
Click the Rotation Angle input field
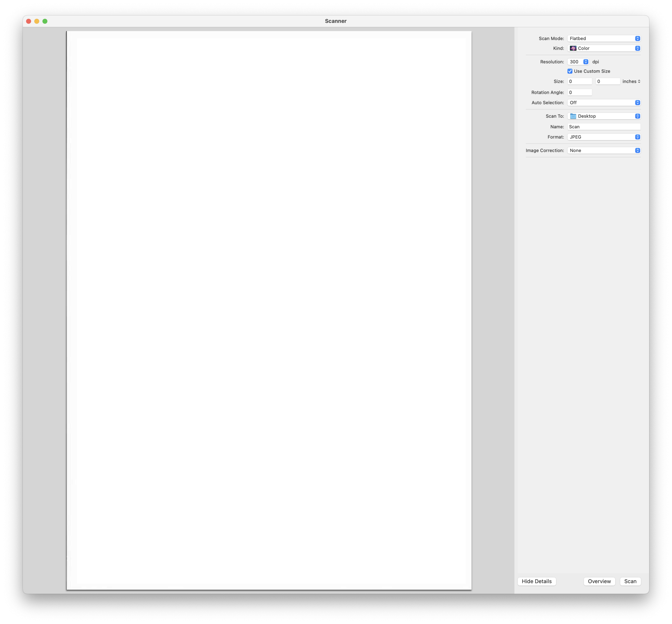click(580, 92)
